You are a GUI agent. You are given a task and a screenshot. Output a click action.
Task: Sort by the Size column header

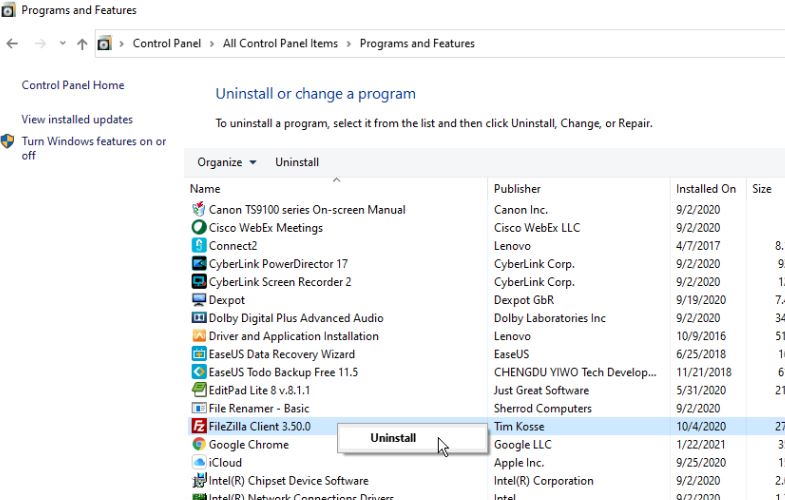click(761, 189)
